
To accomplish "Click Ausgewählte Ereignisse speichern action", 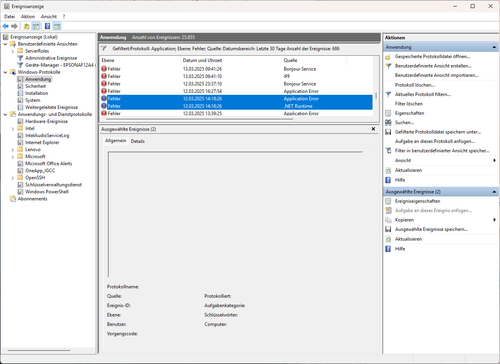I will tap(431, 229).
